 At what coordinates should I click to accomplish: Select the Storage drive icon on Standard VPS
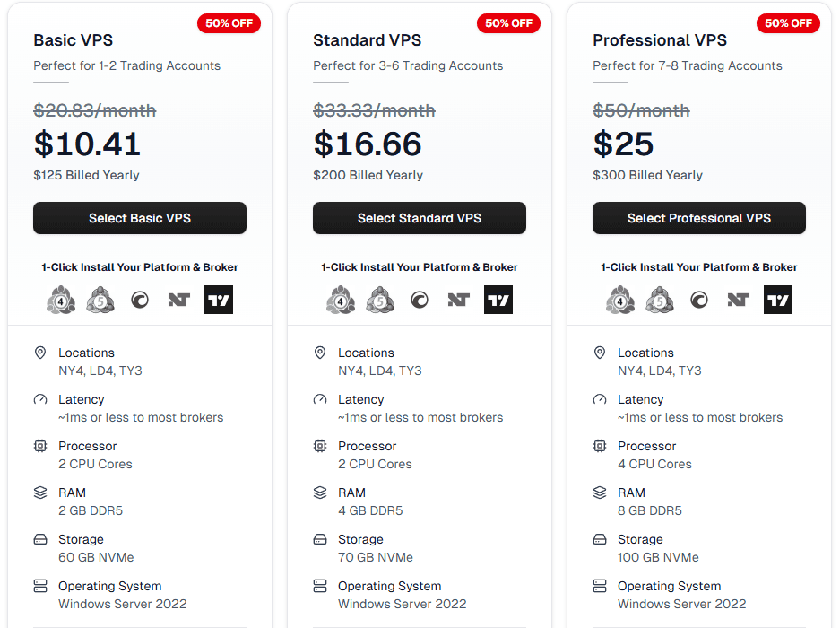tap(320, 538)
